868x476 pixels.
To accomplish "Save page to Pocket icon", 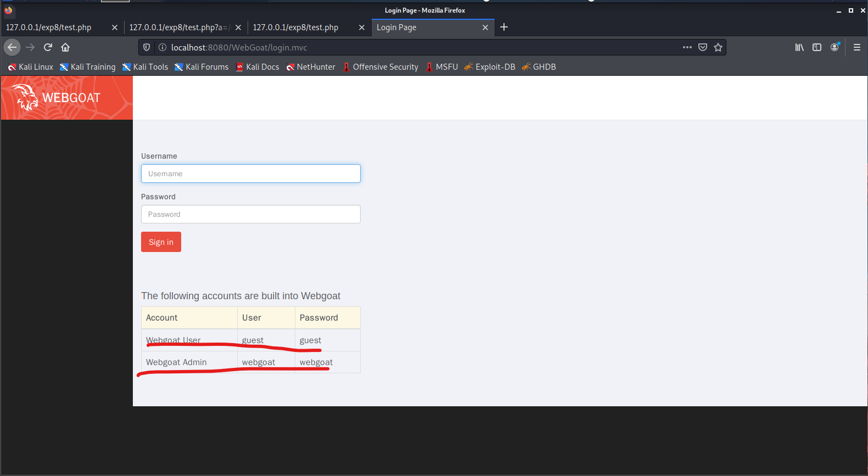I will (703, 47).
